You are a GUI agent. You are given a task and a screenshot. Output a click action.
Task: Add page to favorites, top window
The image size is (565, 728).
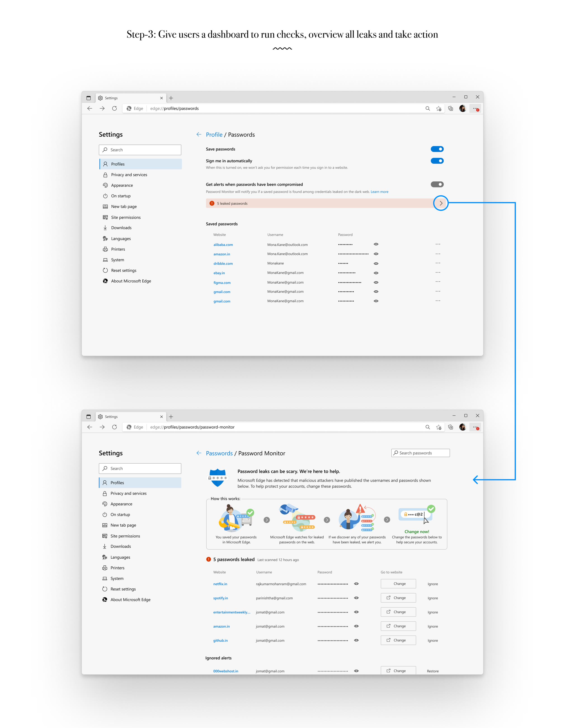pyautogui.click(x=439, y=108)
